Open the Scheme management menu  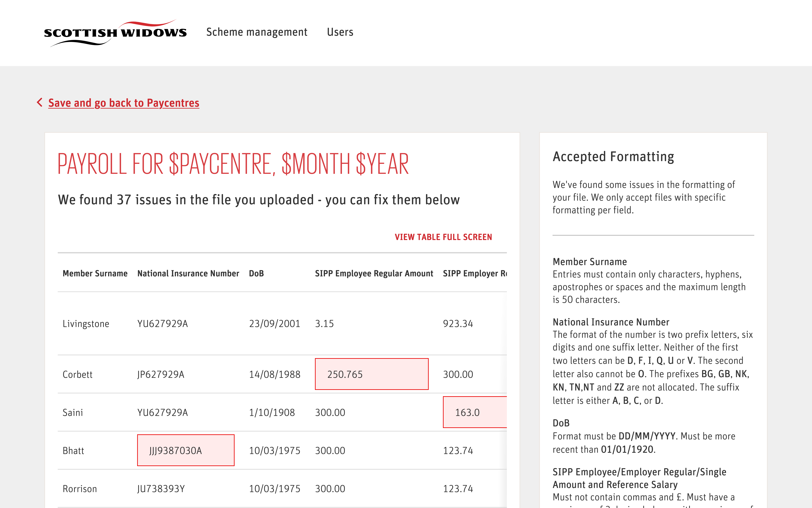point(257,32)
